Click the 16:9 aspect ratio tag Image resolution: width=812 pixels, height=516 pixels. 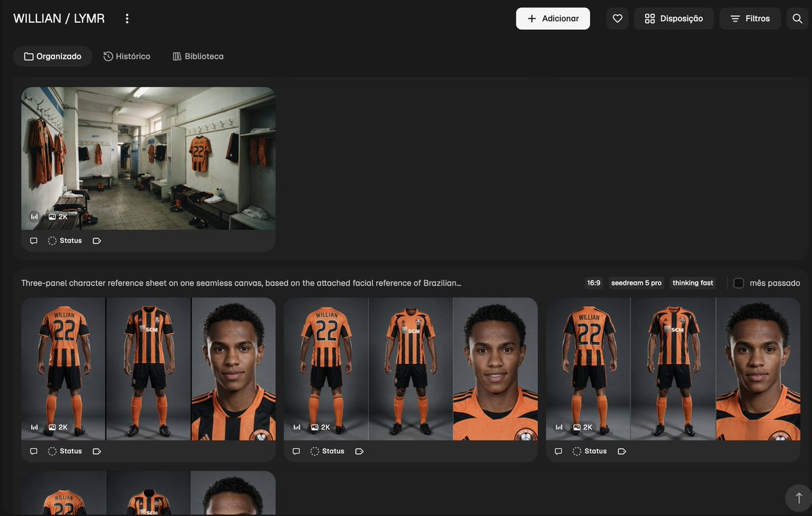pyautogui.click(x=594, y=283)
